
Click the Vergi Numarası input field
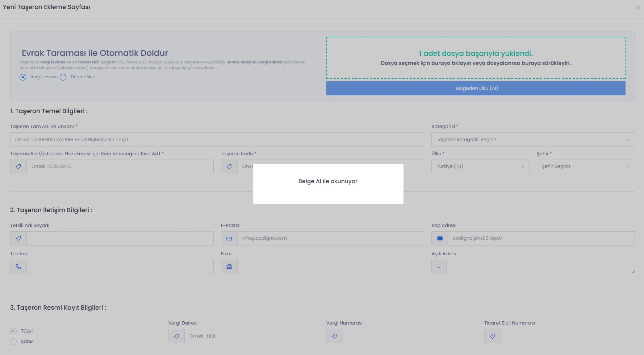(410, 336)
